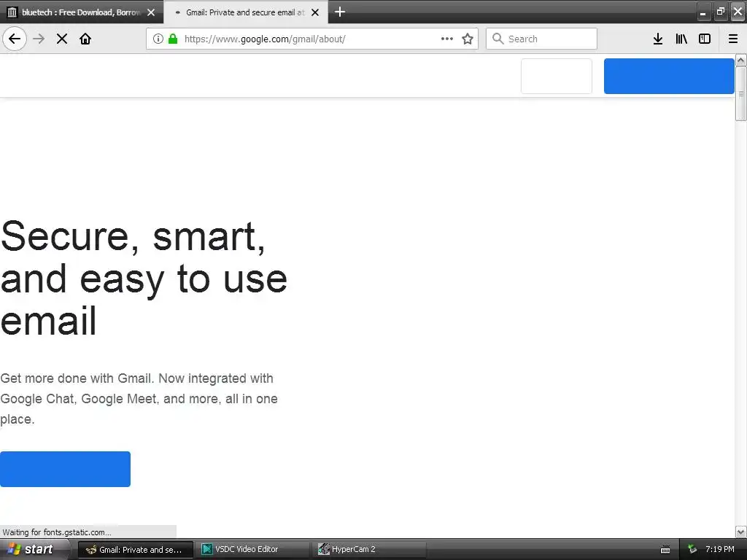Restore down the Firefox window

click(x=720, y=12)
